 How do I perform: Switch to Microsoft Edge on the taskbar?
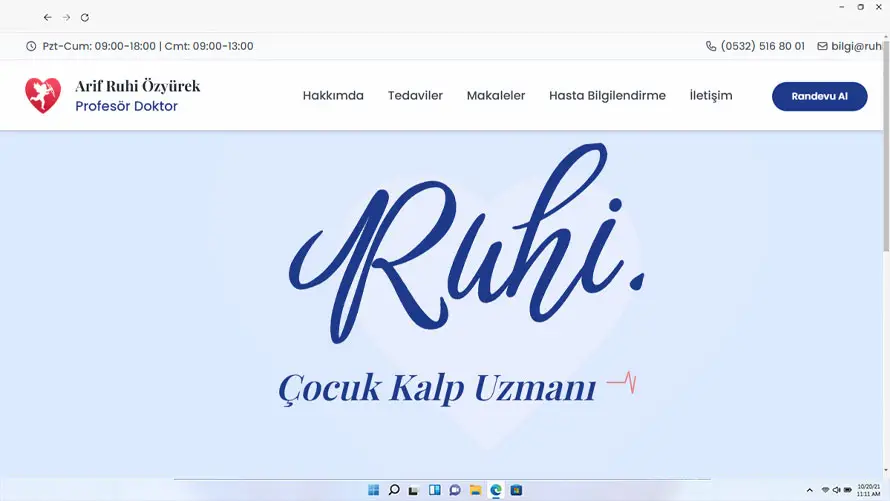[496, 490]
